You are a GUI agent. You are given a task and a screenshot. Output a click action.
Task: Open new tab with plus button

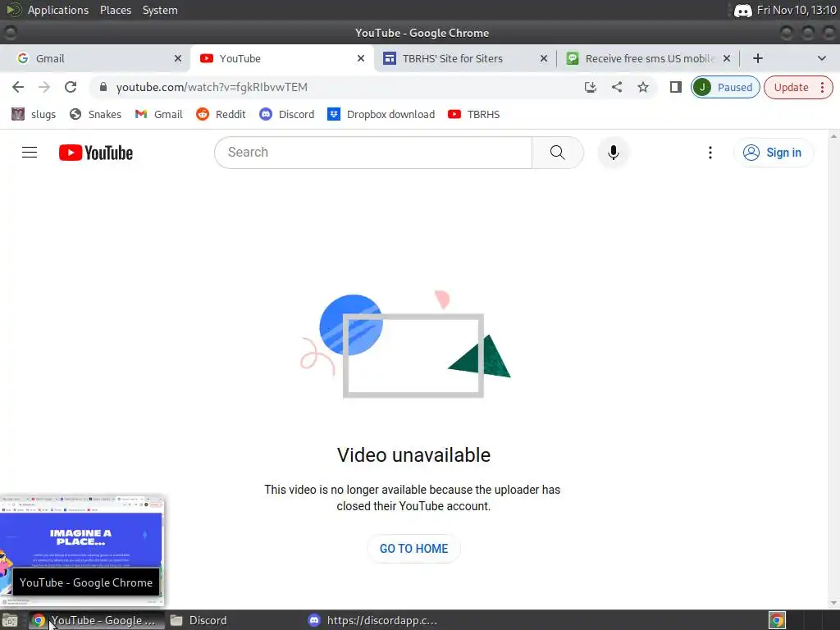pyautogui.click(x=757, y=58)
